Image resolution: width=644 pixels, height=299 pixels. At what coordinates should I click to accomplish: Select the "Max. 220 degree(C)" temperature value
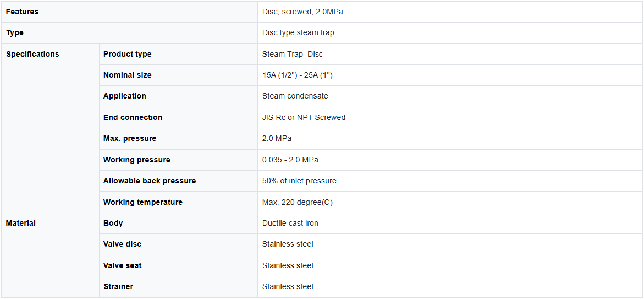click(297, 202)
